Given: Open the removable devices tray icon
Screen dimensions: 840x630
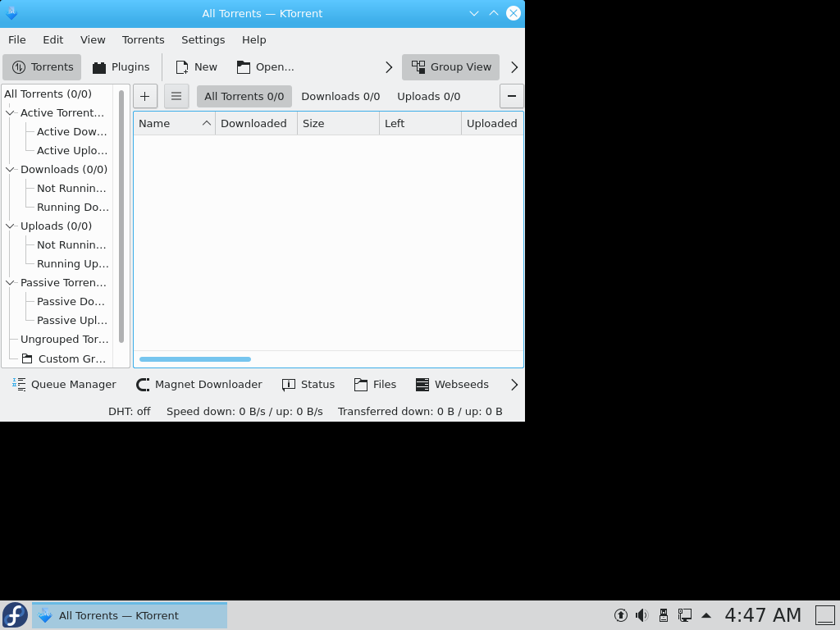Looking at the screenshot, I should pos(663,615).
